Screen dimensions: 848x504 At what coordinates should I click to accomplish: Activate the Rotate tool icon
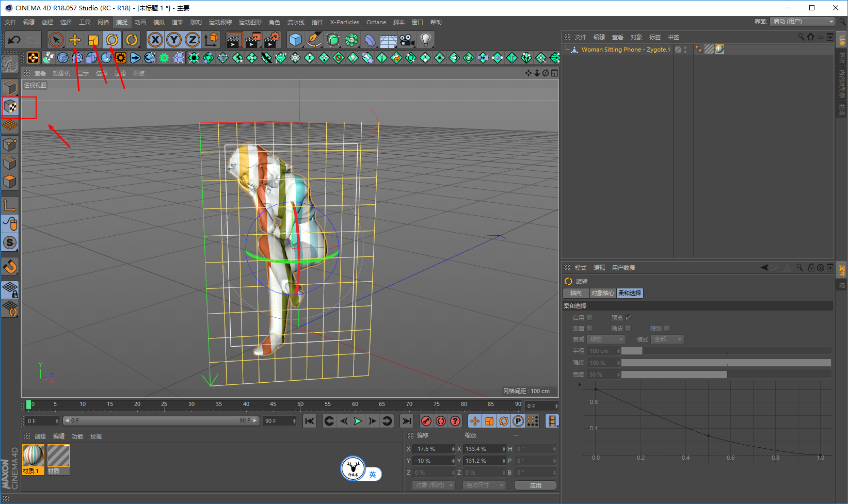[x=112, y=40]
